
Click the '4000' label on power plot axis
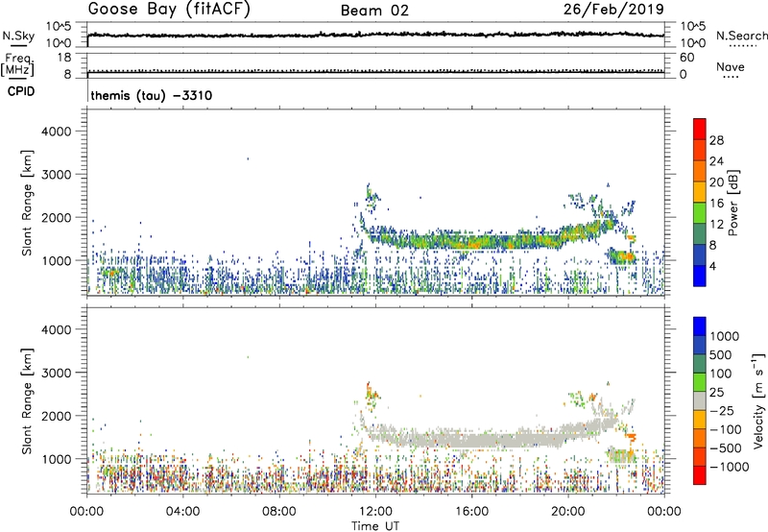57,132
